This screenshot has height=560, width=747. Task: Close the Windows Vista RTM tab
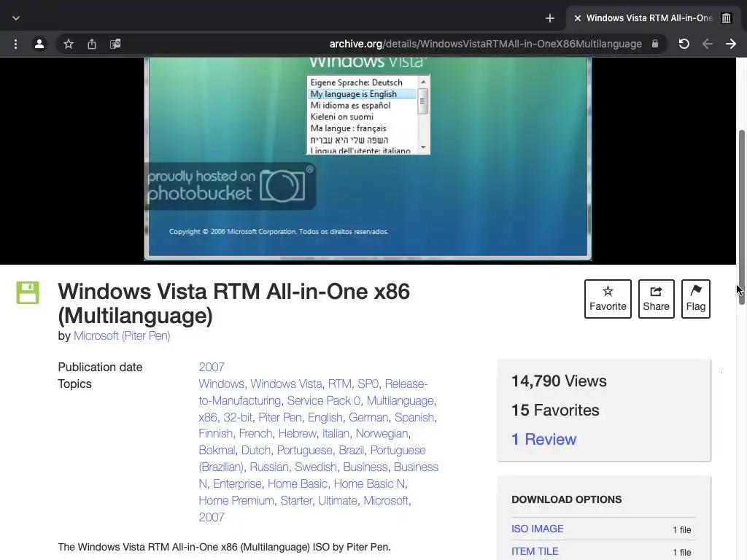point(578,18)
